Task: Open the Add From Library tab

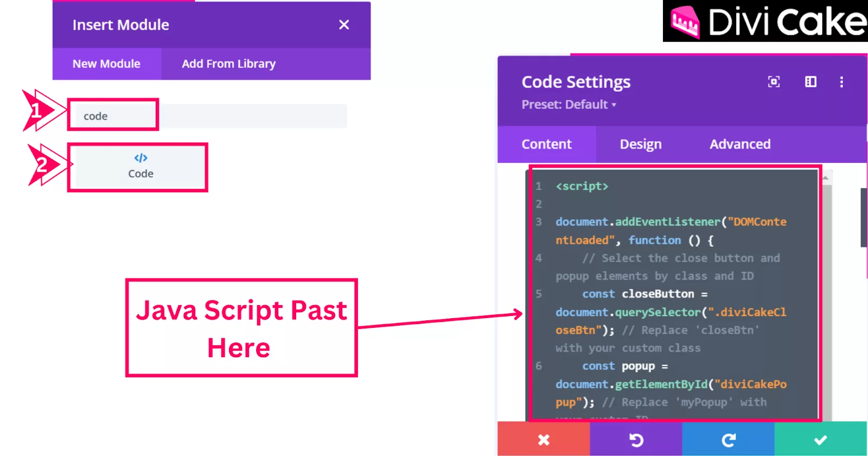Action: click(228, 64)
